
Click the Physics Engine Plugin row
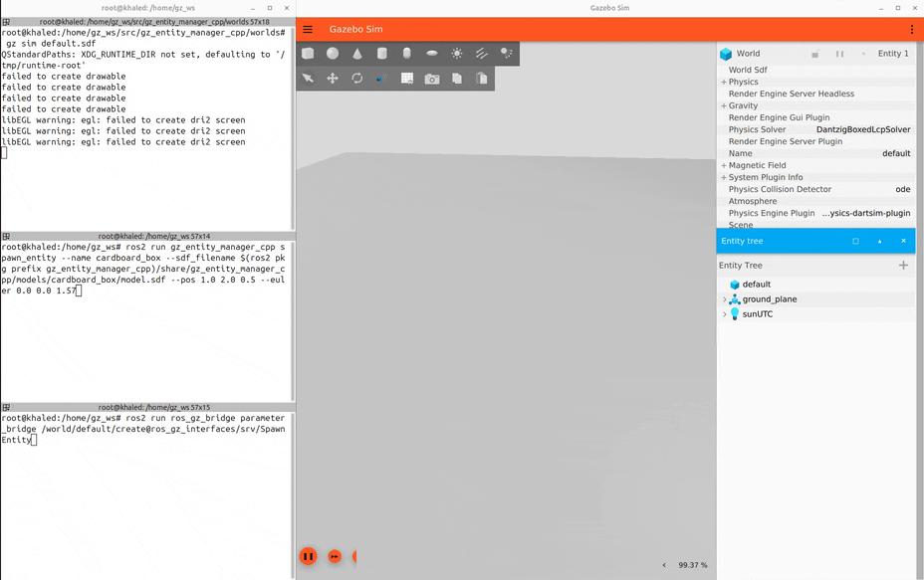[x=815, y=213]
